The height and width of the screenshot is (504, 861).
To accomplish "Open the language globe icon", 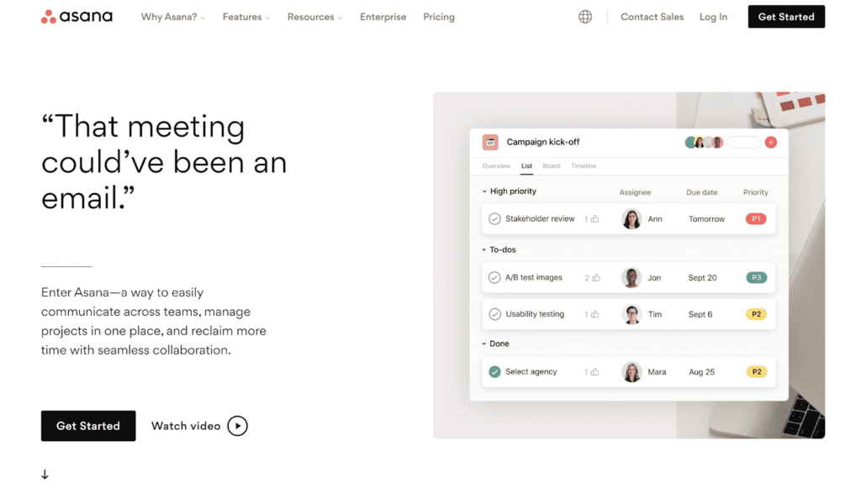I will 585,17.
